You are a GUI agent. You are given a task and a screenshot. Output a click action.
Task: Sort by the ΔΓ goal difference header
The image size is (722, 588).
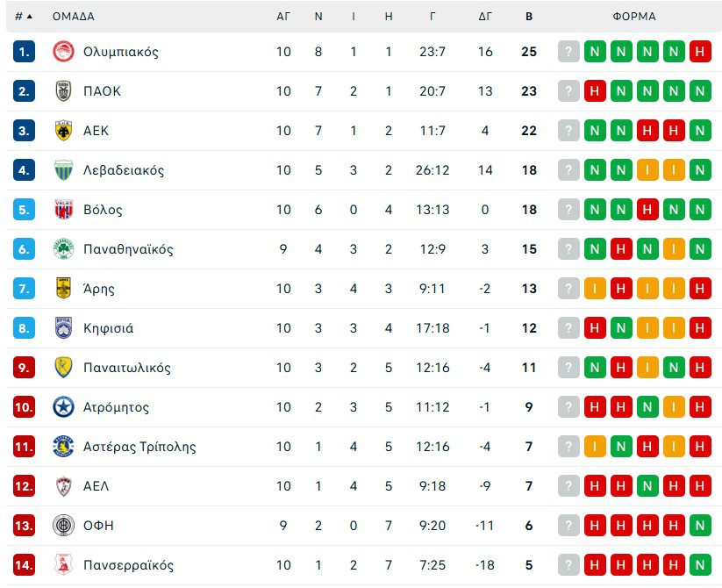click(x=485, y=16)
